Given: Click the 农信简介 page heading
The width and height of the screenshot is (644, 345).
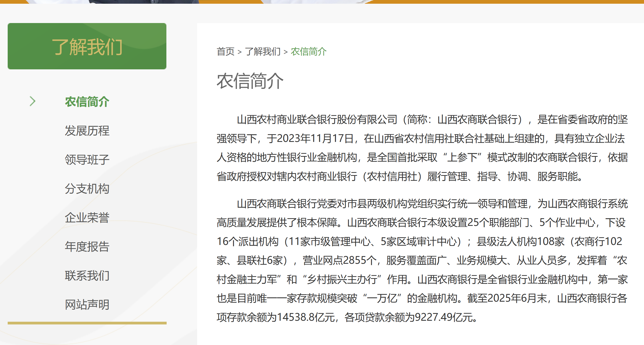Looking at the screenshot, I should click(250, 81).
